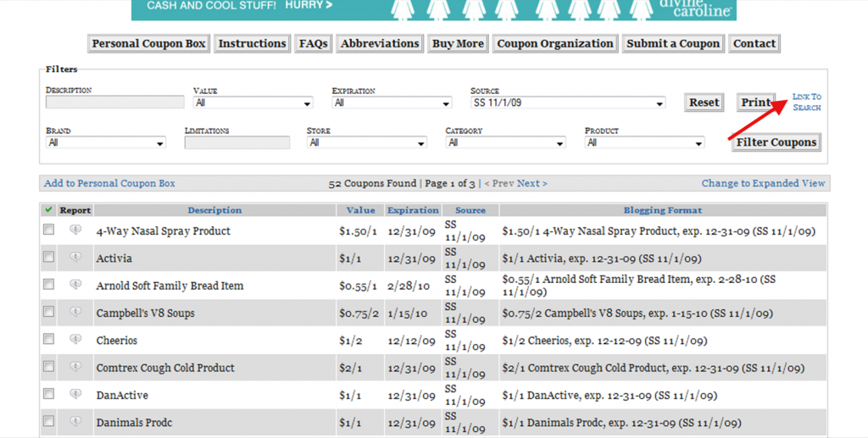Image resolution: width=868 pixels, height=438 pixels.
Task: Open the Instructions page
Action: 252,43
